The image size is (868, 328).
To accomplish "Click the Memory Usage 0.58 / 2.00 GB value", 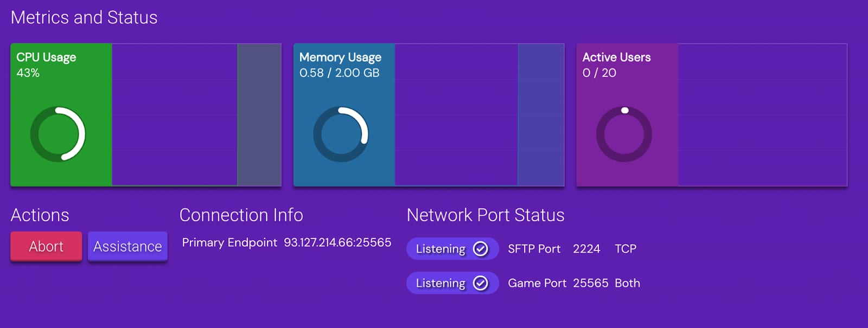I will [x=339, y=73].
